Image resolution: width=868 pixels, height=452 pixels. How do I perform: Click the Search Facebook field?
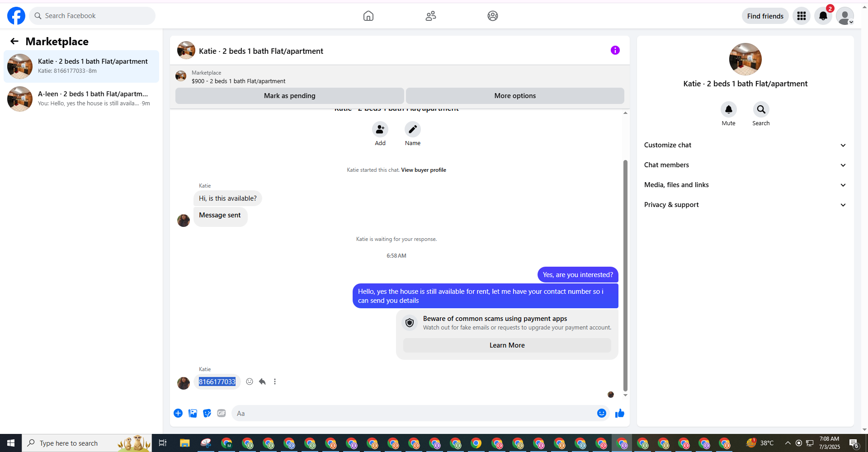click(x=92, y=16)
